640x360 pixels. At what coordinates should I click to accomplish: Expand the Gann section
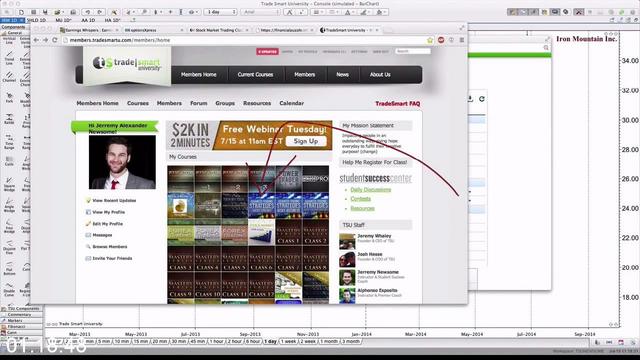[x=21, y=333]
